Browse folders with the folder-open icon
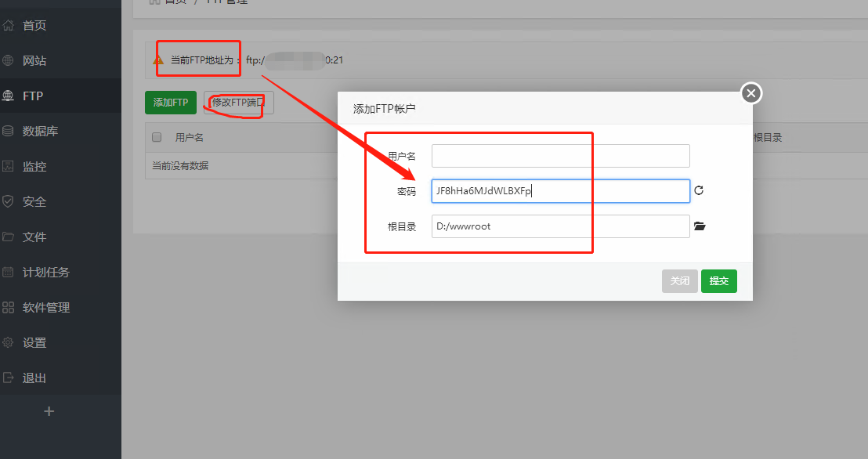This screenshot has width=868, height=459. 700,226
